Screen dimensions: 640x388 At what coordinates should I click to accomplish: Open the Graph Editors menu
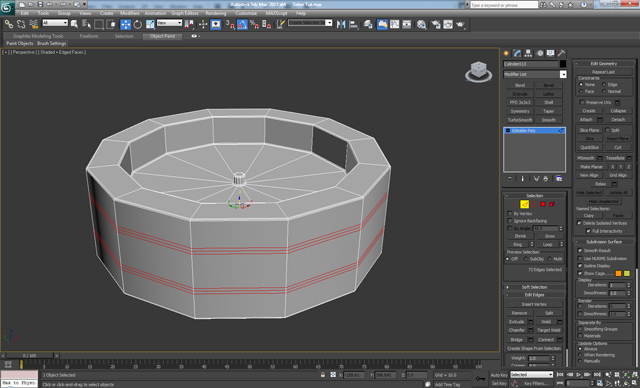[x=185, y=13]
